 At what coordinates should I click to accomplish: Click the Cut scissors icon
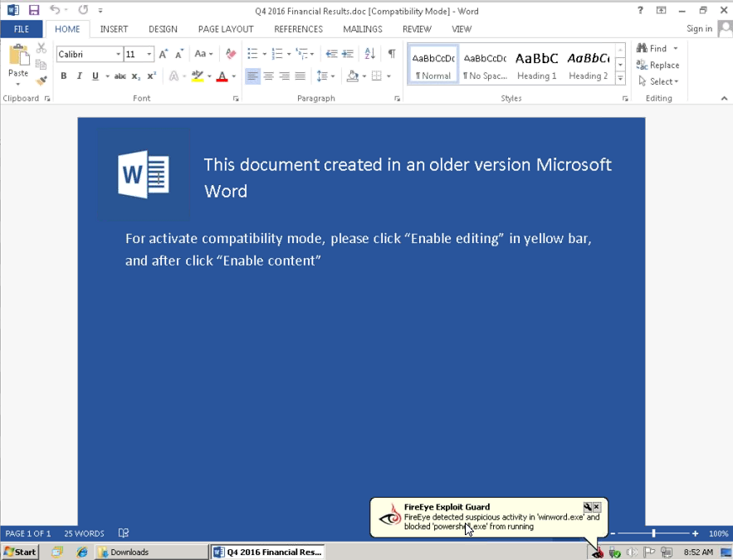[42, 47]
